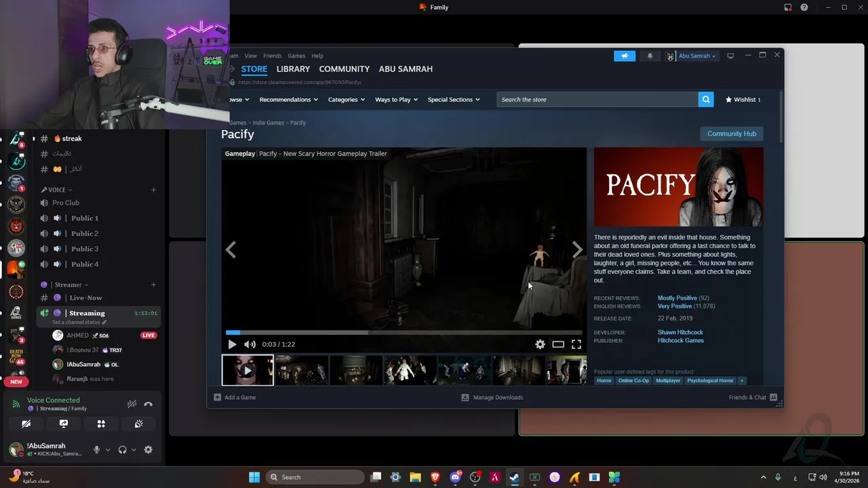This screenshot has height=488, width=868.
Task: Open the GANGS server icon
Action: point(16,312)
